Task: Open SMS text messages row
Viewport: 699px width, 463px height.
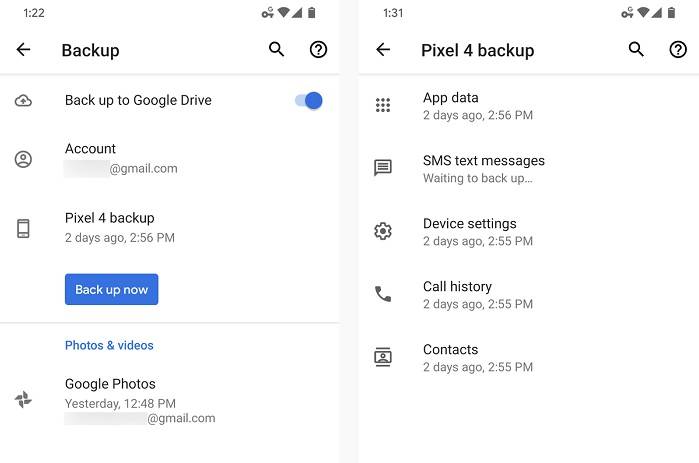Action: [528, 169]
